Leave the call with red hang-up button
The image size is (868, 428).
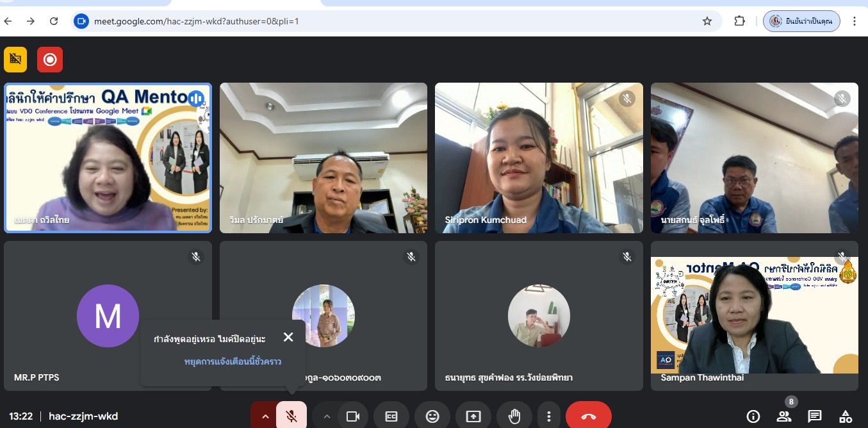588,416
